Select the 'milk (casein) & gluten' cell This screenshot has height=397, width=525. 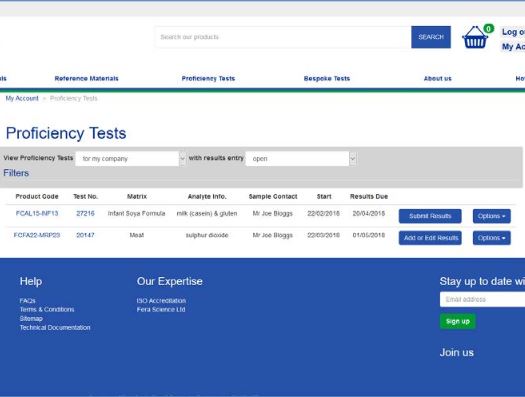207,213
